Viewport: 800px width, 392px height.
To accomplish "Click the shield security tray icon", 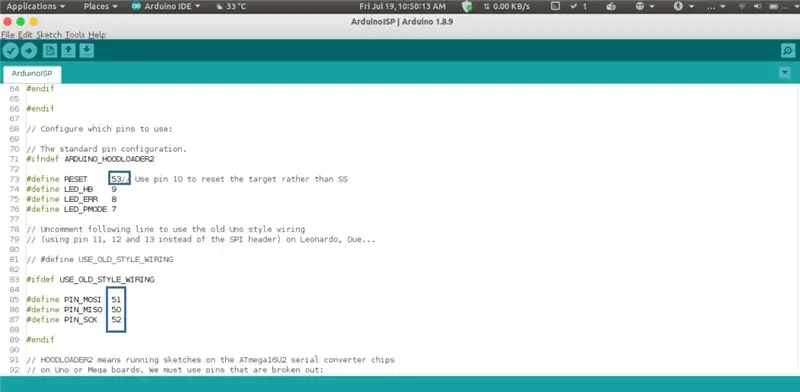I will pyautogui.click(x=467, y=7).
